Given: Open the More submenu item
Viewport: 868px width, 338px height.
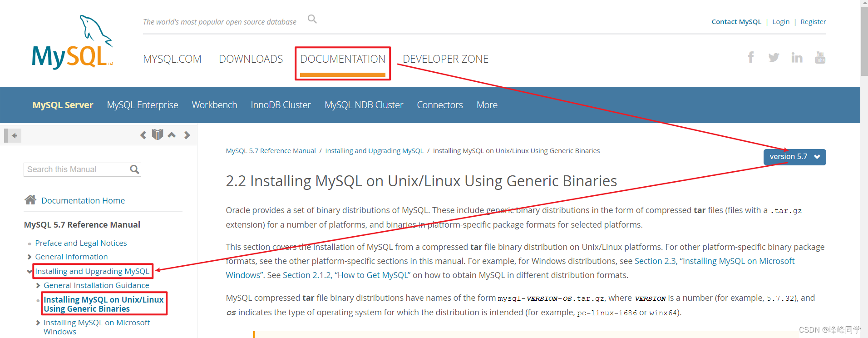Looking at the screenshot, I should (487, 105).
